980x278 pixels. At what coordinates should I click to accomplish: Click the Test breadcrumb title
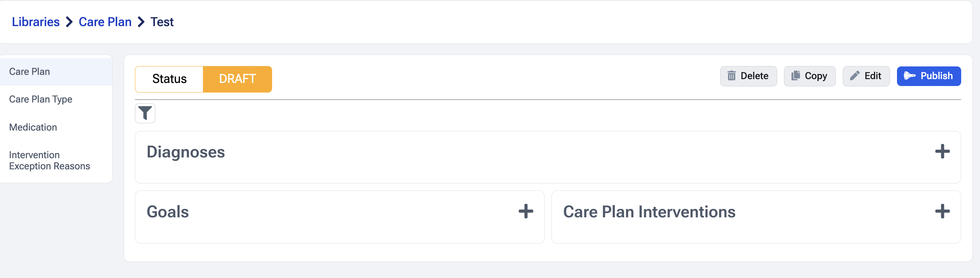coord(162,22)
